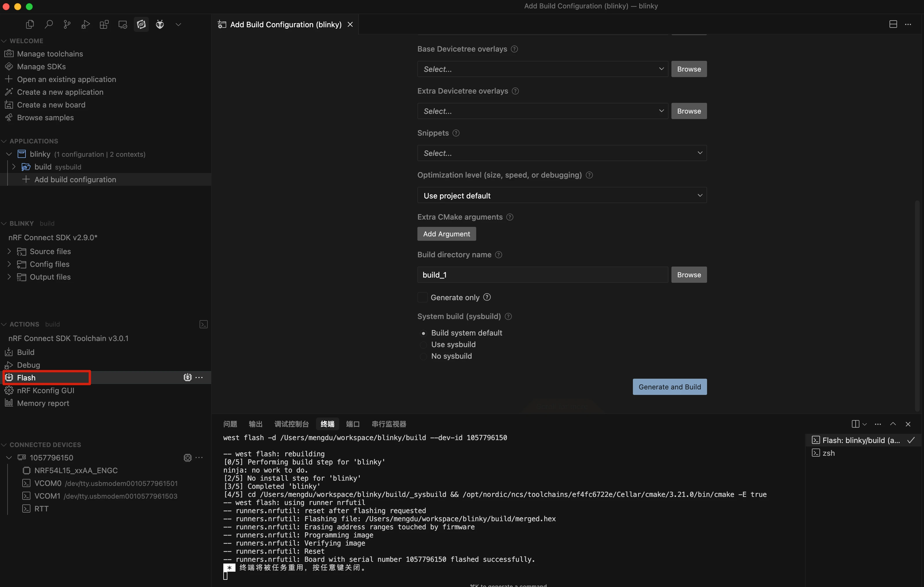This screenshot has width=924, height=587.
Task: Open the Run and Debug activity icon
Action: coord(85,25)
